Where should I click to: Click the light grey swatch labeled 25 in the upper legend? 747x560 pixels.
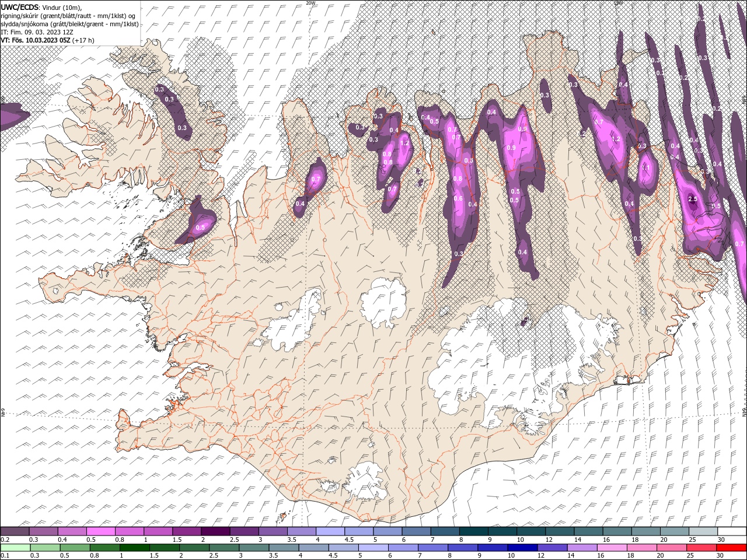[x=703, y=531]
